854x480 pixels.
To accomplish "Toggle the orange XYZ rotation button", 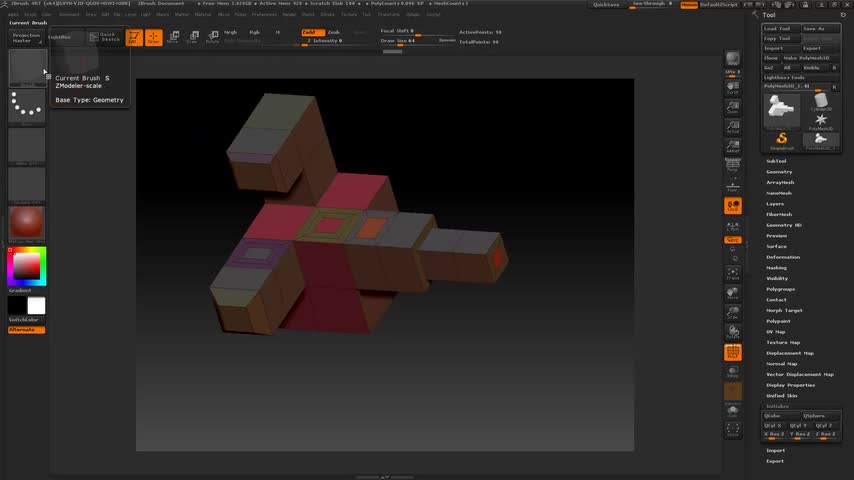I will (x=733, y=240).
